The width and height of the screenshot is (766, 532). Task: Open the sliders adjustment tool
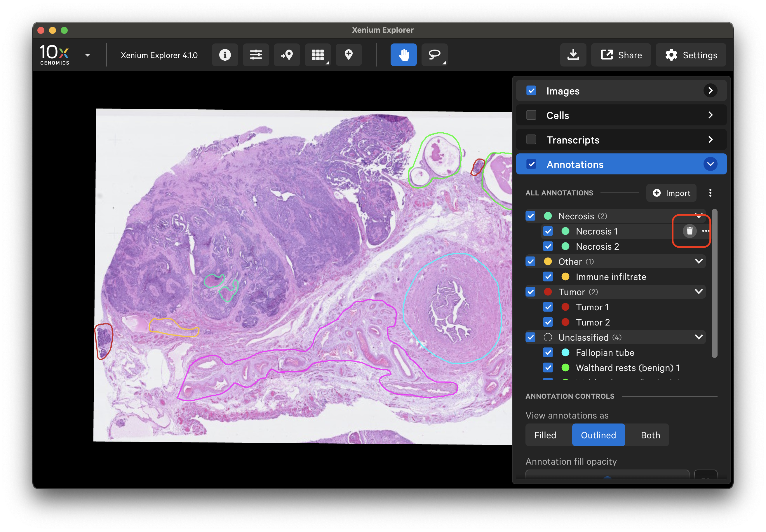pyautogui.click(x=255, y=55)
